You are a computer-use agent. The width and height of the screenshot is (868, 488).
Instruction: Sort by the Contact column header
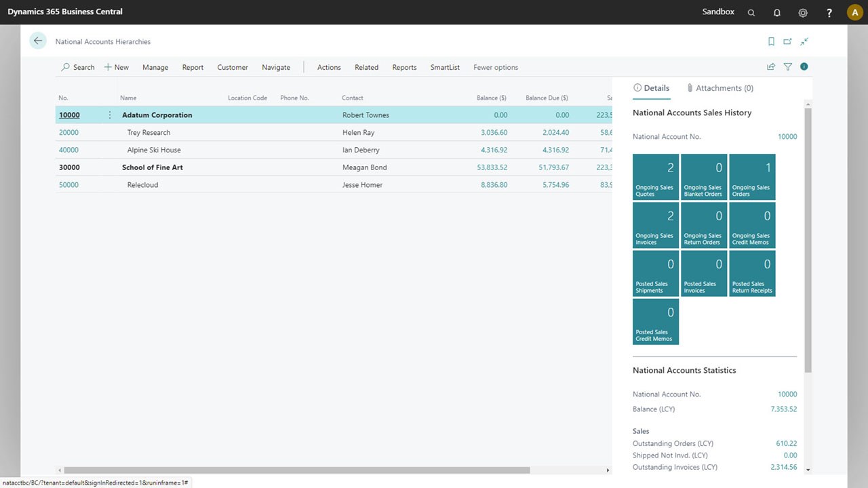point(353,98)
